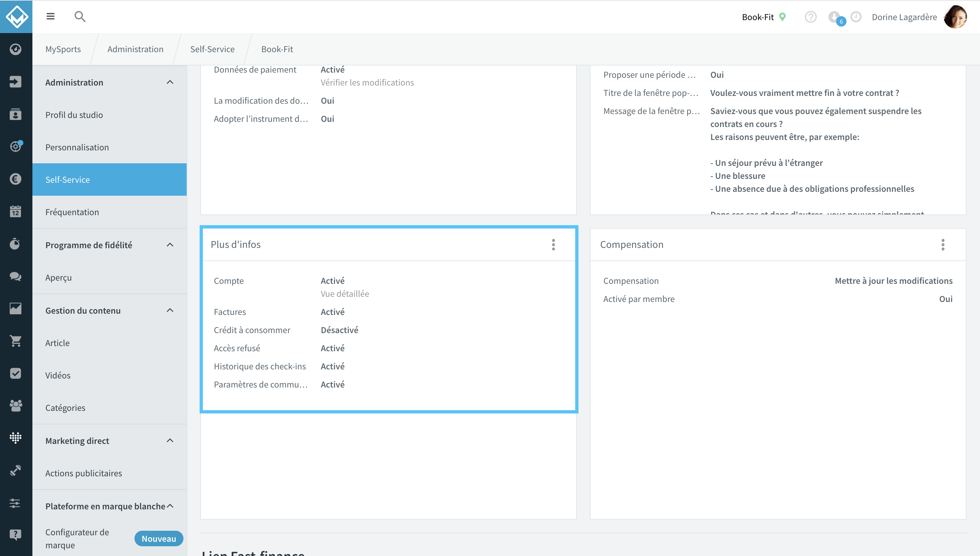Click the euro finance sidebar icon

pyautogui.click(x=16, y=179)
